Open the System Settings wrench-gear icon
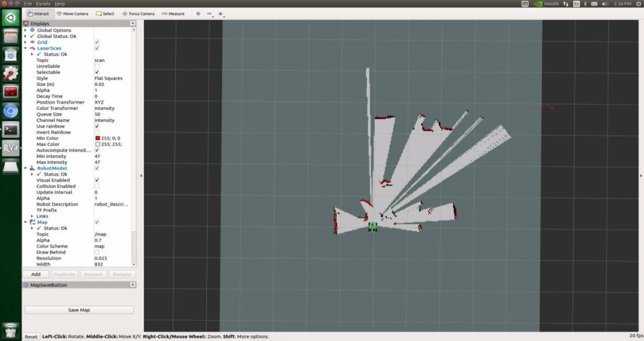This screenshot has height=341, width=644. pyautogui.click(x=11, y=74)
